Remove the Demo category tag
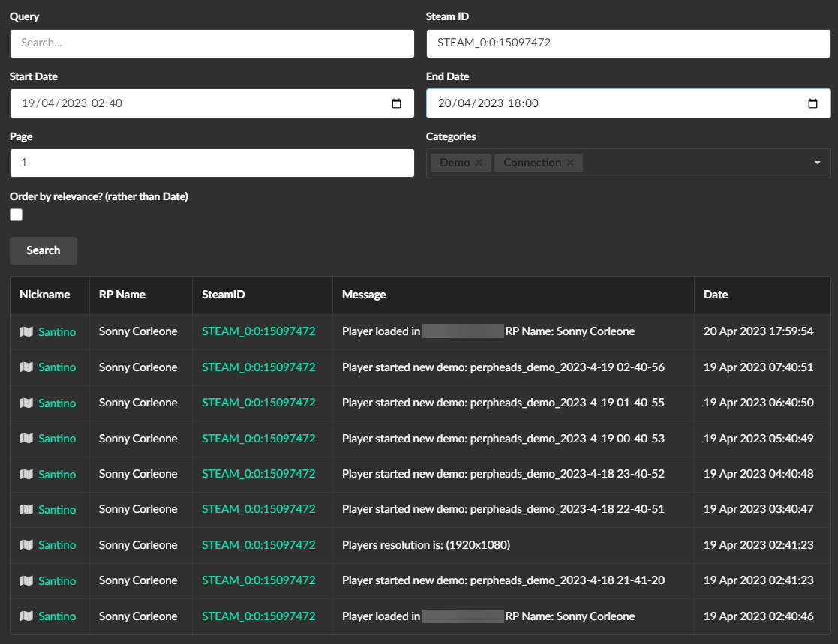The width and height of the screenshot is (838, 644). coord(479,163)
